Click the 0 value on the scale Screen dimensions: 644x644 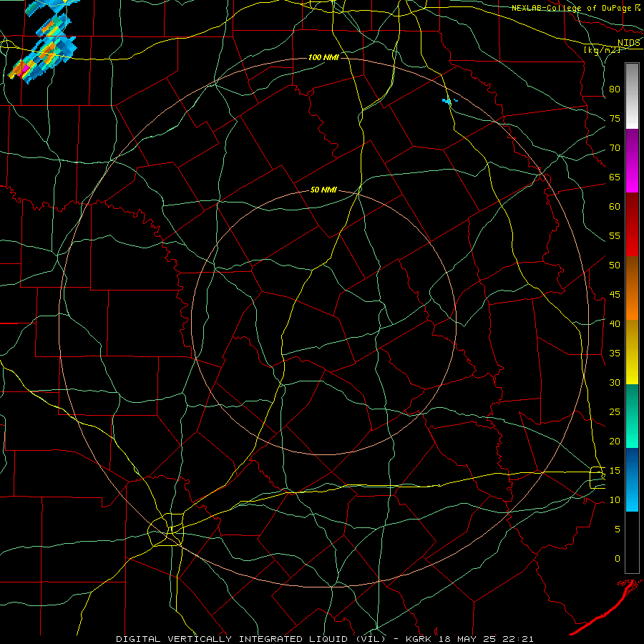(618, 559)
